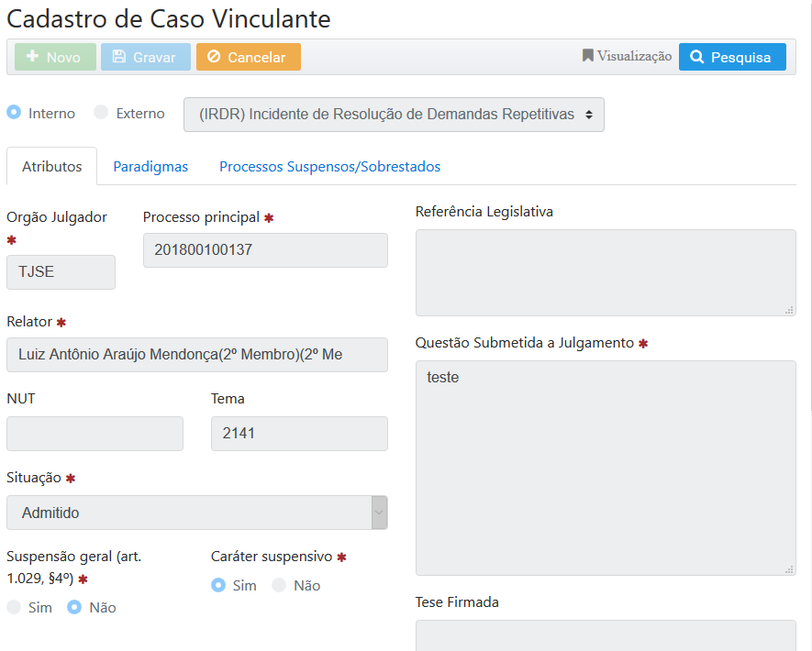
Task: Open the Processos Suspensos/Sobrestados tab
Action: click(329, 167)
